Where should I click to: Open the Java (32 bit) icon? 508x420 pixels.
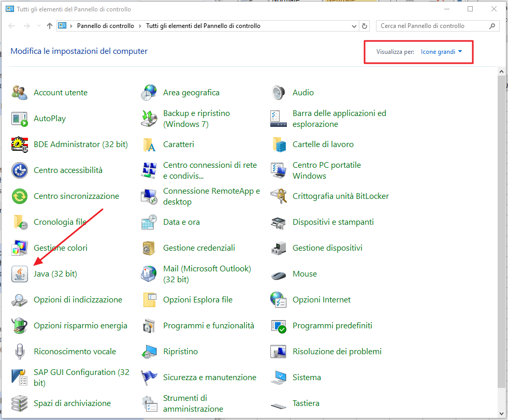tap(19, 274)
